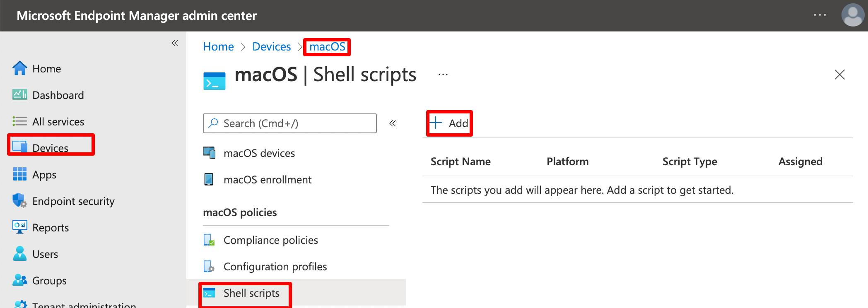The height and width of the screenshot is (308, 868).
Task: Collapse the main left navigation sidebar
Action: click(175, 43)
